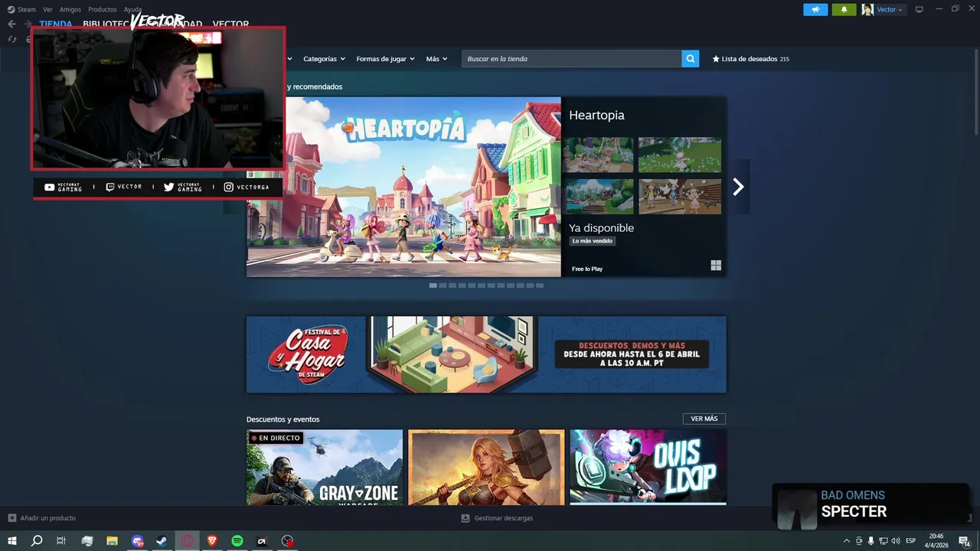Open Spotify from the taskbar

coord(237,541)
